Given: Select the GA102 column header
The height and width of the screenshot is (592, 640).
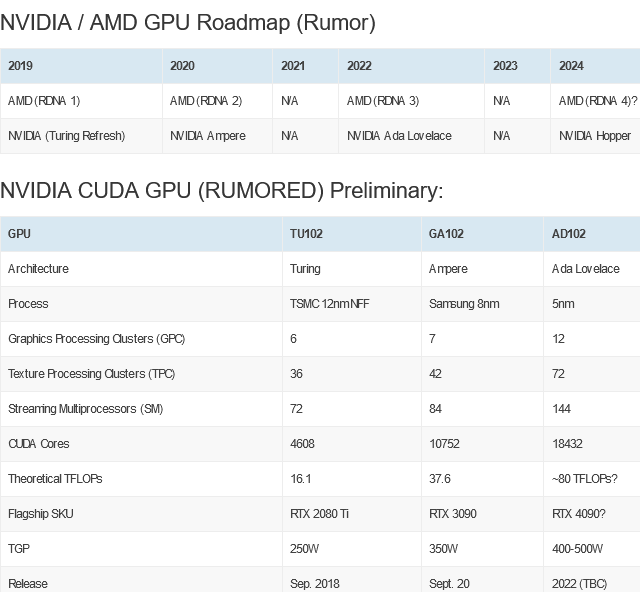Looking at the screenshot, I should [x=446, y=234].
